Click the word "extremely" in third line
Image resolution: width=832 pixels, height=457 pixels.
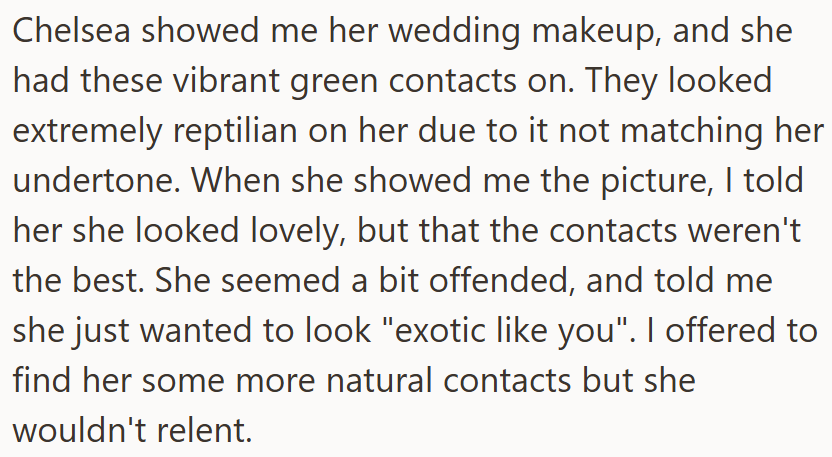click(x=87, y=133)
